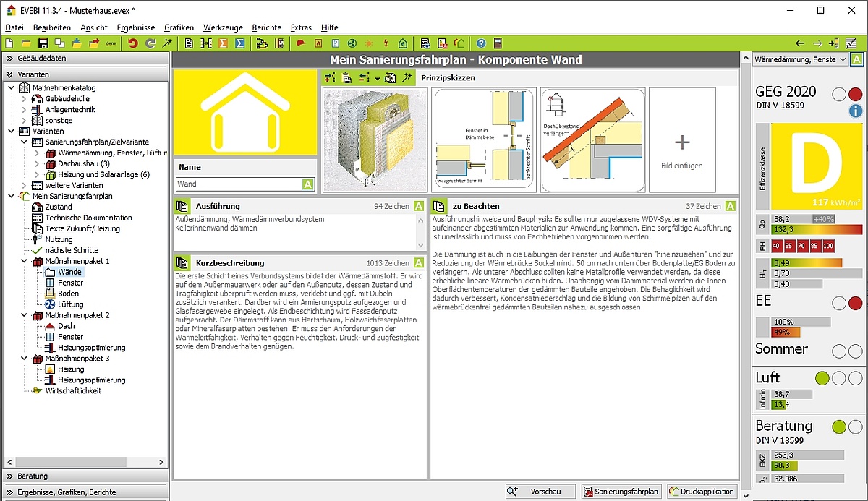The width and height of the screenshot is (868, 501).
Task: Undo the last action with the red arrow
Action: (x=133, y=43)
